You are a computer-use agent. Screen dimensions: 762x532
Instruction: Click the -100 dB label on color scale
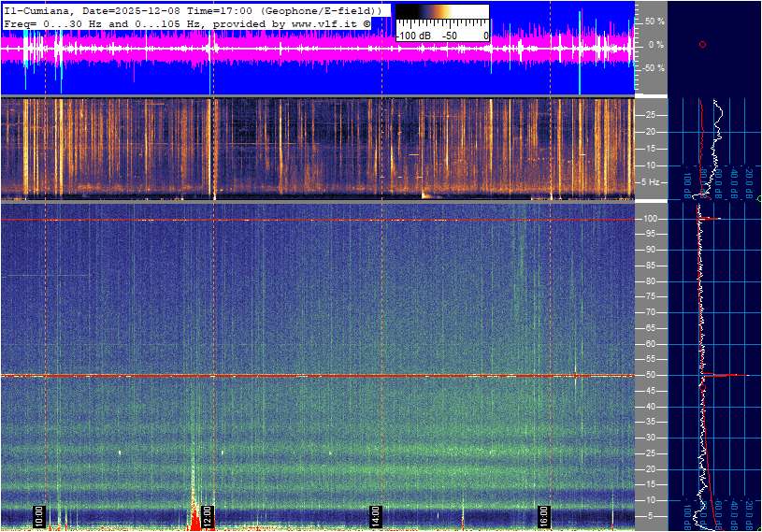(412, 36)
